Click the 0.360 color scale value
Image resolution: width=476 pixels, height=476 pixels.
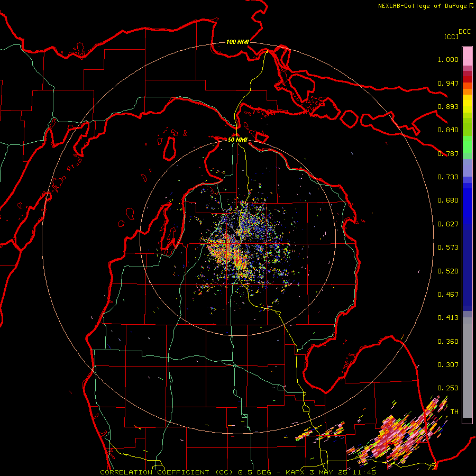pyautogui.click(x=448, y=342)
